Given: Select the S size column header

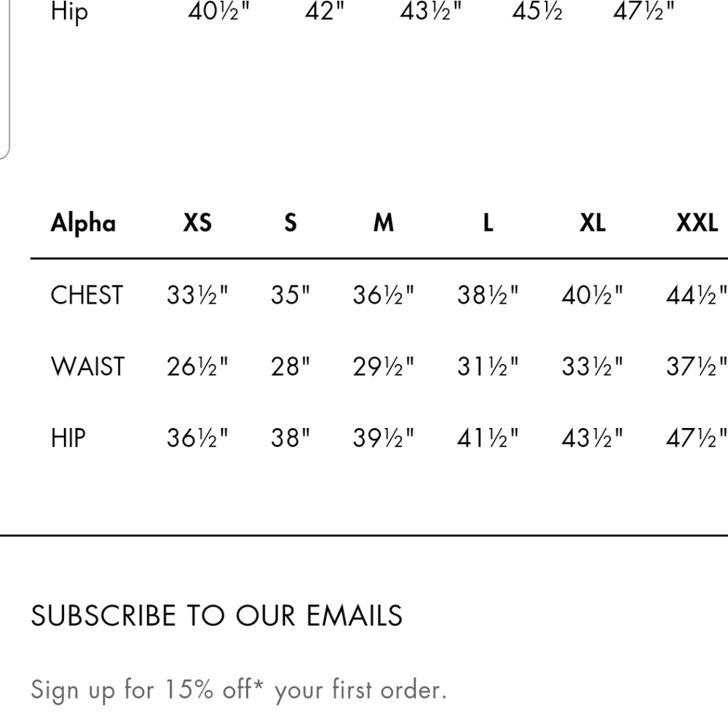Looking at the screenshot, I should click(290, 222).
